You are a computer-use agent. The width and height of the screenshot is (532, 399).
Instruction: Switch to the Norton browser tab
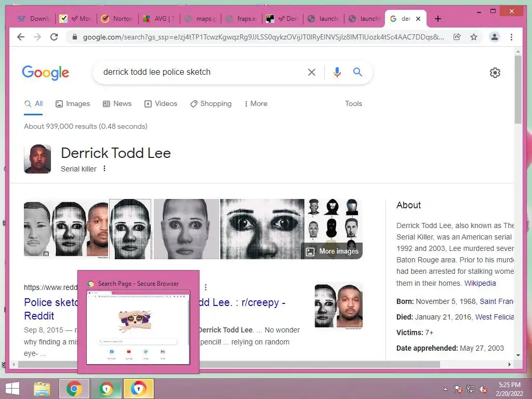pos(117,19)
